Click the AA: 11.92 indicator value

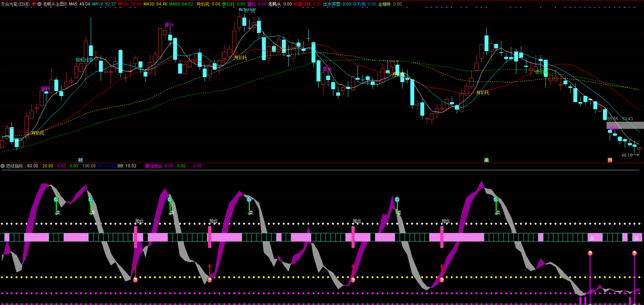click(107, 166)
